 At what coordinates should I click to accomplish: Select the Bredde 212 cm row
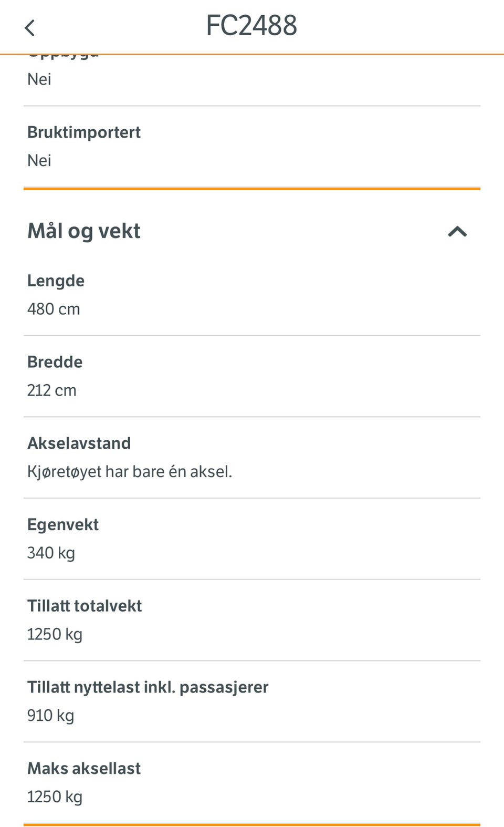pyautogui.click(x=252, y=376)
